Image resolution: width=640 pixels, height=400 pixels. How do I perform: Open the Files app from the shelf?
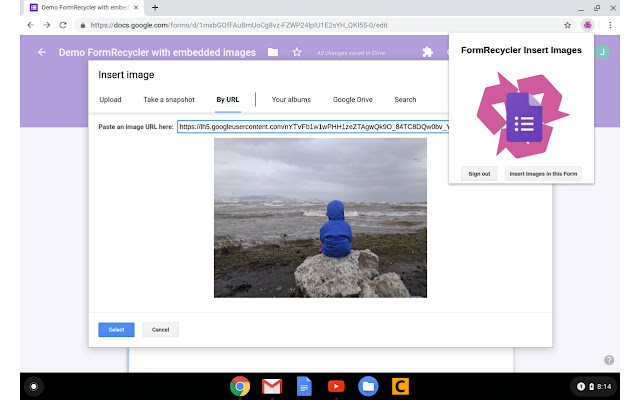point(368,386)
